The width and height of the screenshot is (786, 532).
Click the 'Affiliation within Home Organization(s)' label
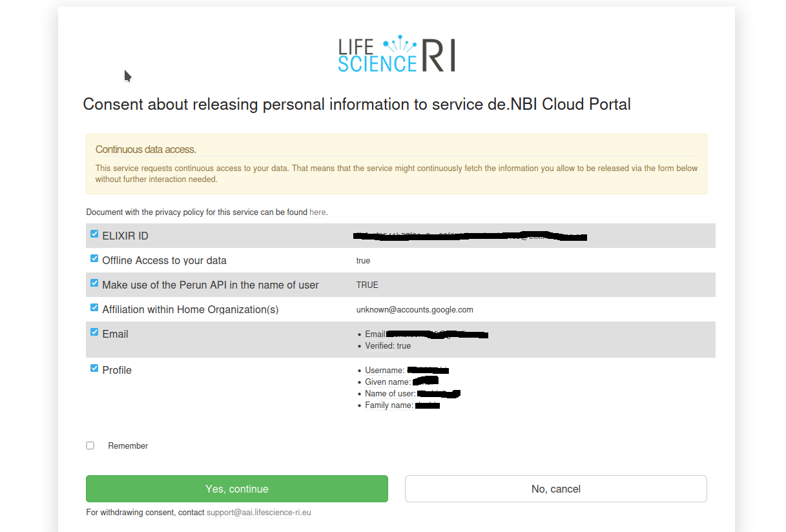pyautogui.click(x=190, y=309)
